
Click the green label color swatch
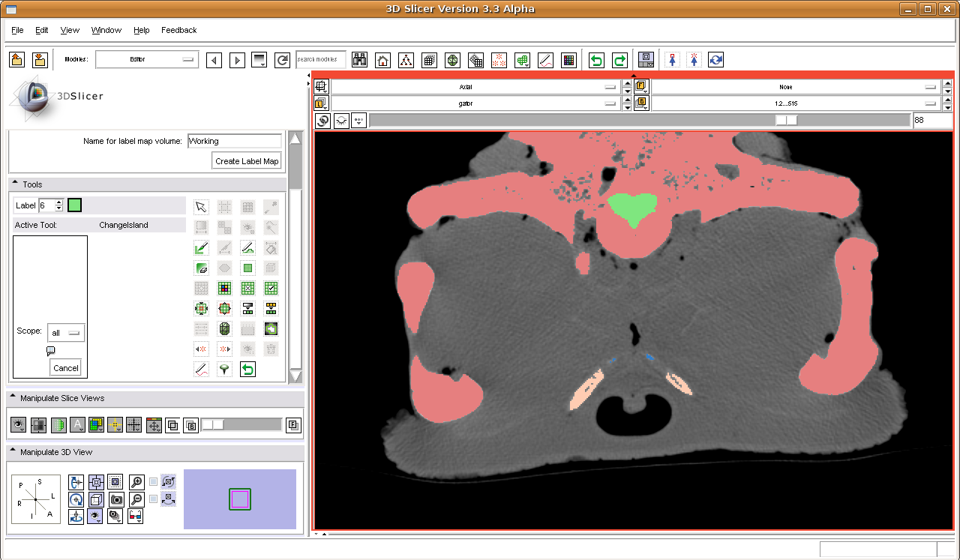75,205
